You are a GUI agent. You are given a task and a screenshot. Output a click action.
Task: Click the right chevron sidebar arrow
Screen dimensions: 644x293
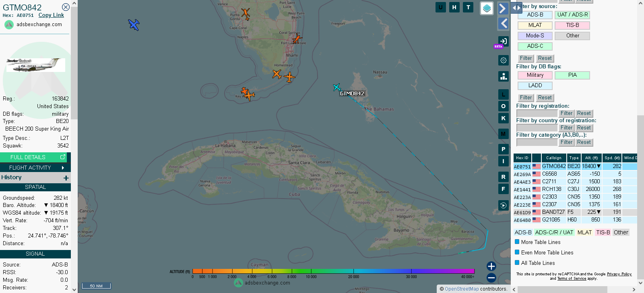point(503,8)
